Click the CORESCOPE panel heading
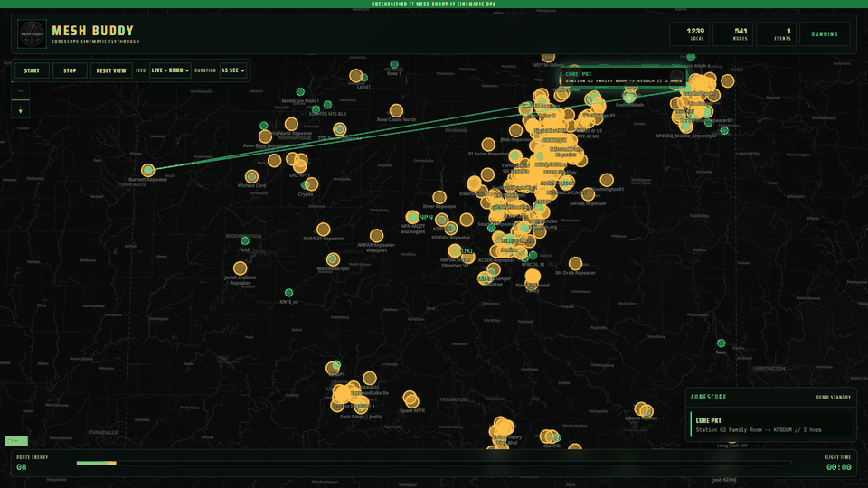 [709, 398]
